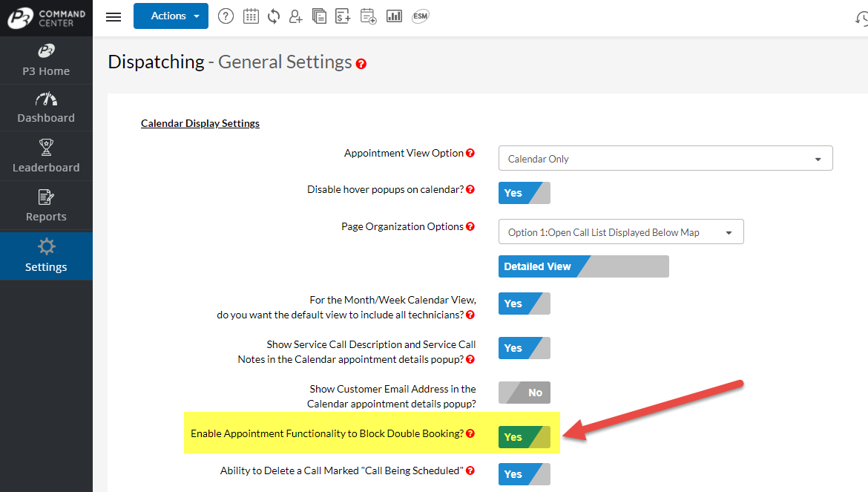Toggle Block Double Booking switch
The image size is (868, 492).
[524, 437]
